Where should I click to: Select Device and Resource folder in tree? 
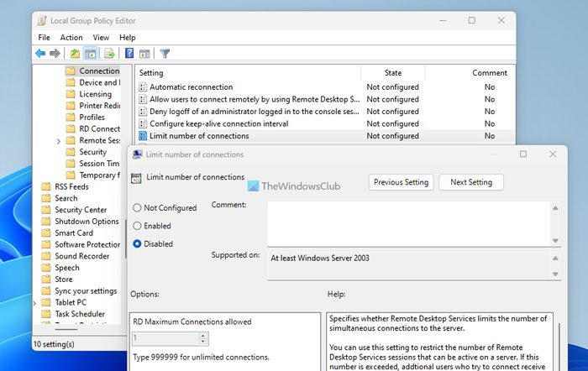click(x=99, y=82)
